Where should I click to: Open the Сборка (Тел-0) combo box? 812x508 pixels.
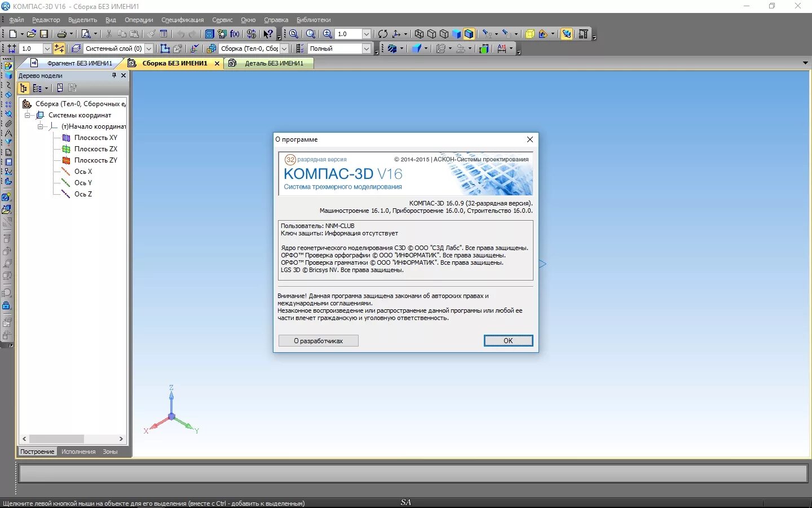pyautogui.click(x=284, y=49)
